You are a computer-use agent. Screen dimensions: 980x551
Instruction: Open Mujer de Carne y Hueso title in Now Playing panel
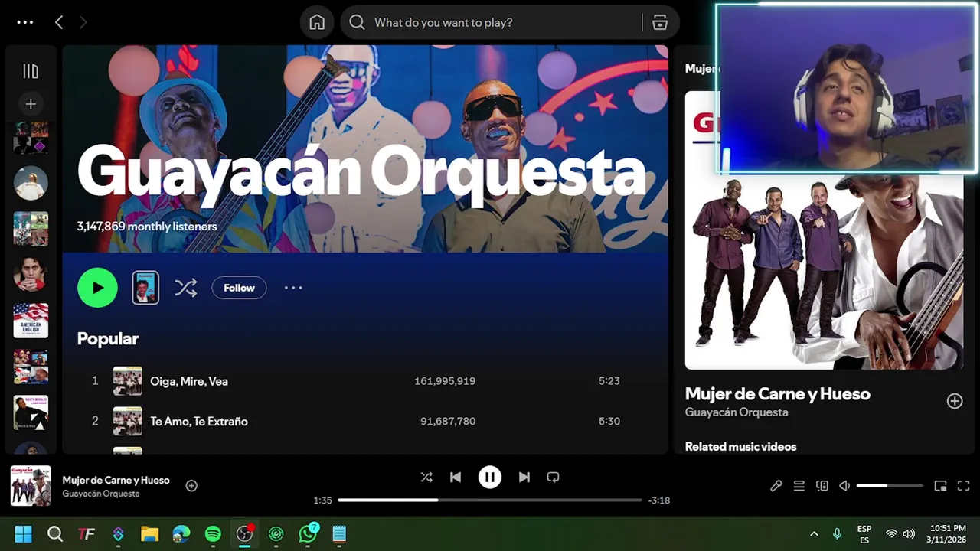coord(777,394)
